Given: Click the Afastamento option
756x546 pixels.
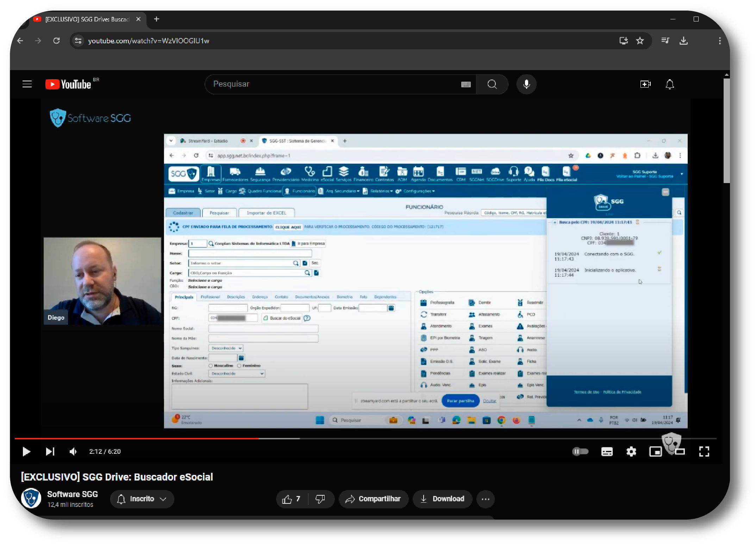Looking at the screenshot, I should point(485,314).
